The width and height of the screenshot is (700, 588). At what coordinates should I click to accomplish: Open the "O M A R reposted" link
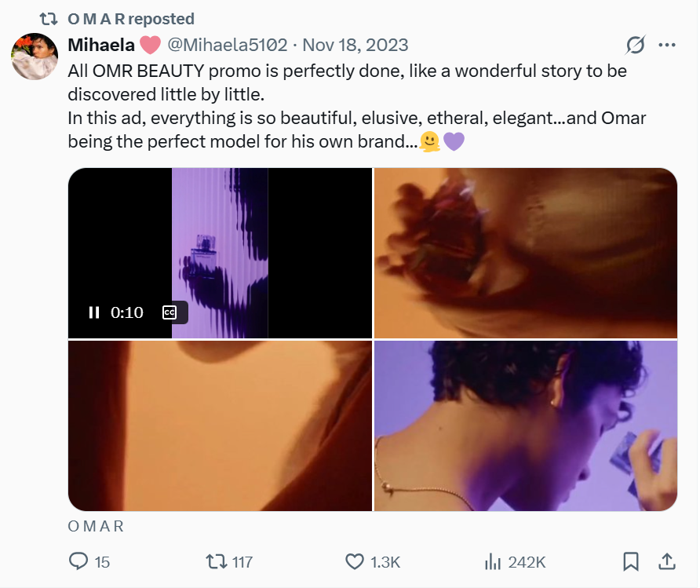pyautogui.click(x=131, y=19)
